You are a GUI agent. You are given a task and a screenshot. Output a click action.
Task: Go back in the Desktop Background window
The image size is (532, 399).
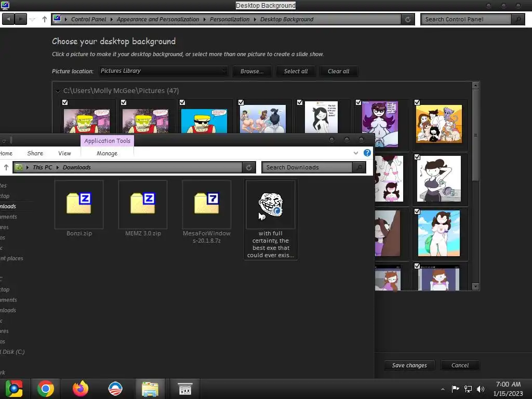pos(8,19)
